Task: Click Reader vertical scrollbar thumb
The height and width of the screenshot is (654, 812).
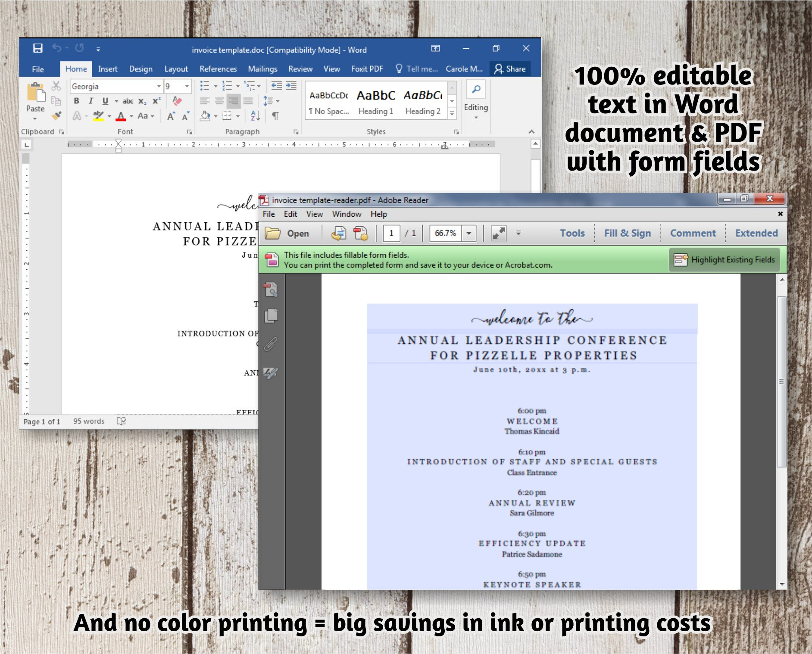Action: point(781,382)
